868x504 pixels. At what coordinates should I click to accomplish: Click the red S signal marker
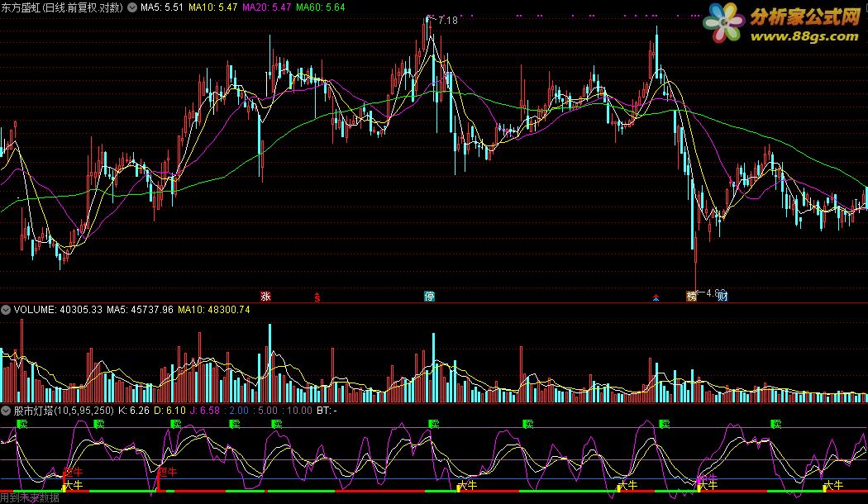click(x=317, y=297)
